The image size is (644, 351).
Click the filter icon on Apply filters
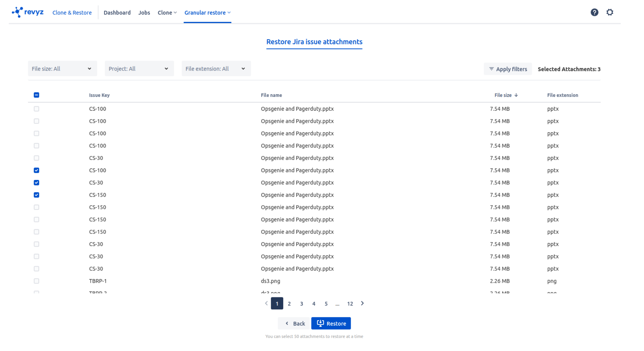click(491, 69)
